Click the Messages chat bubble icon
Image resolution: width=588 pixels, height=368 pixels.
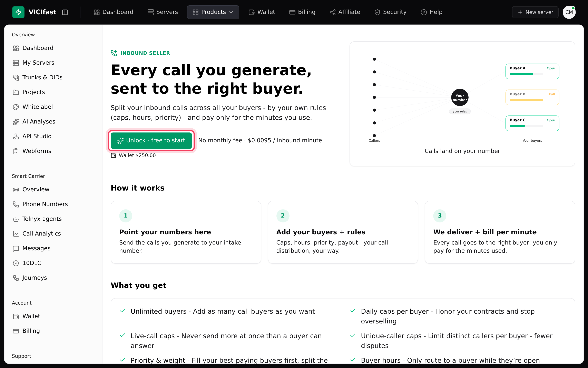[x=16, y=248]
